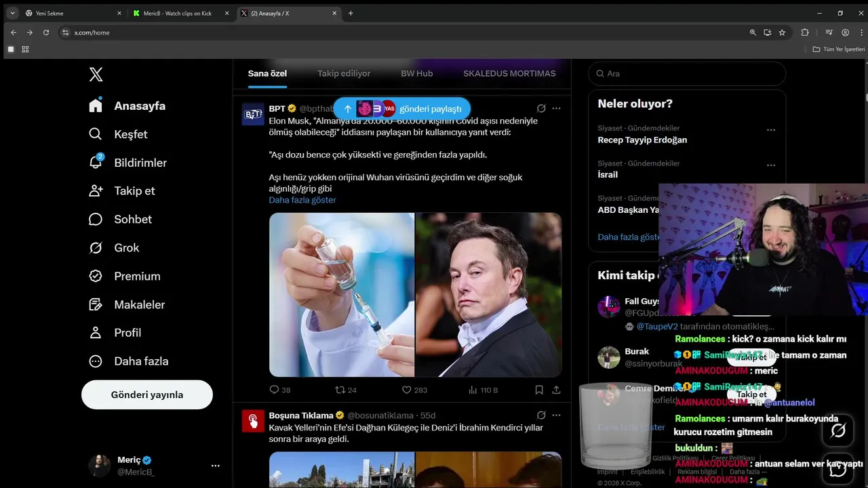
Task: Bookmark this page with star icon
Action: 782,33
